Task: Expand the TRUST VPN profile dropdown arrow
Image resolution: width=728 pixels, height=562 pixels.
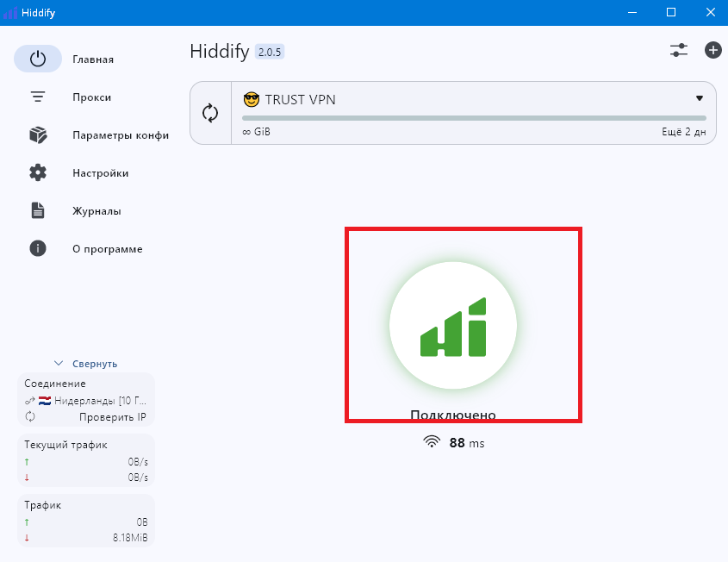Action: pos(700,98)
